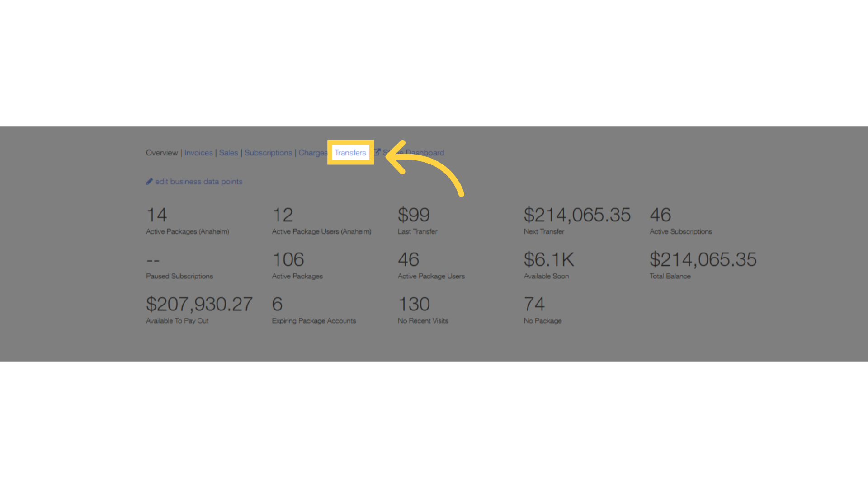Click the 106 Active Packages value
Image resolution: width=868 pixels, height=488 pixels.
(x=288, y=259)
